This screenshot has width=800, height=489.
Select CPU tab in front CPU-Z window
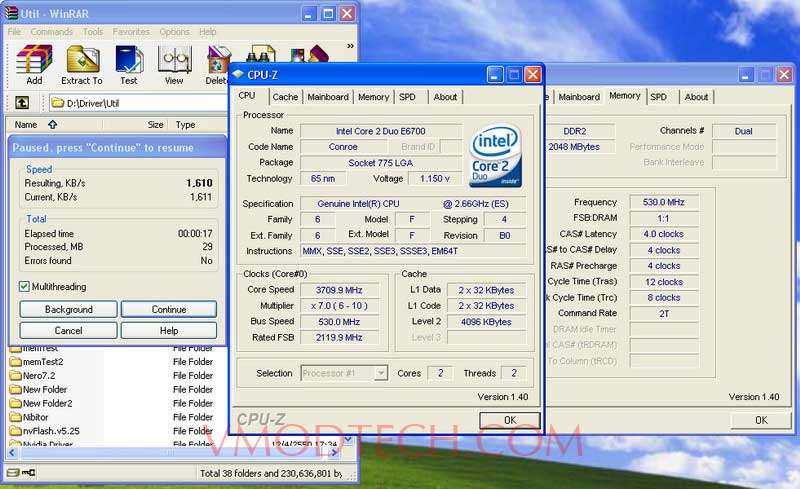[247, 95]
